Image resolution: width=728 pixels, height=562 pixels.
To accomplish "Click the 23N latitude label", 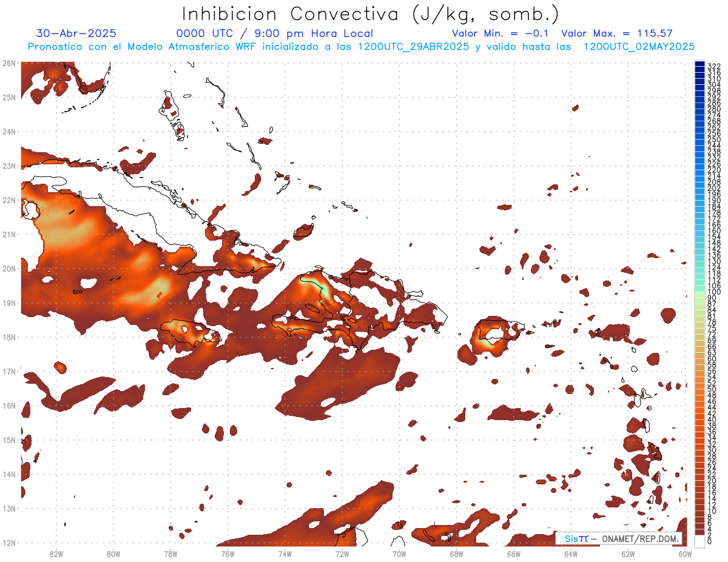I will pos(8,166).
